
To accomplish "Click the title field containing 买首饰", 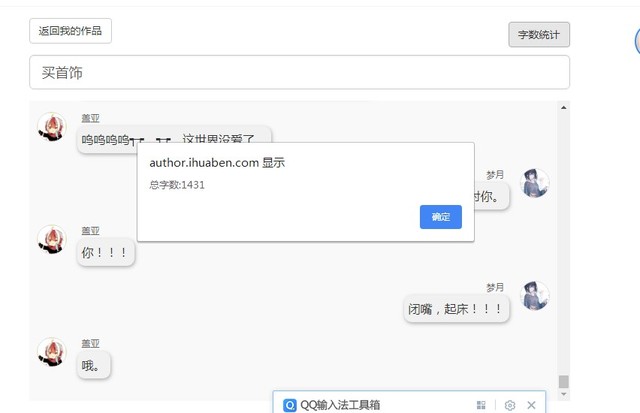I will pyautogui.click(x=299, y=73).
